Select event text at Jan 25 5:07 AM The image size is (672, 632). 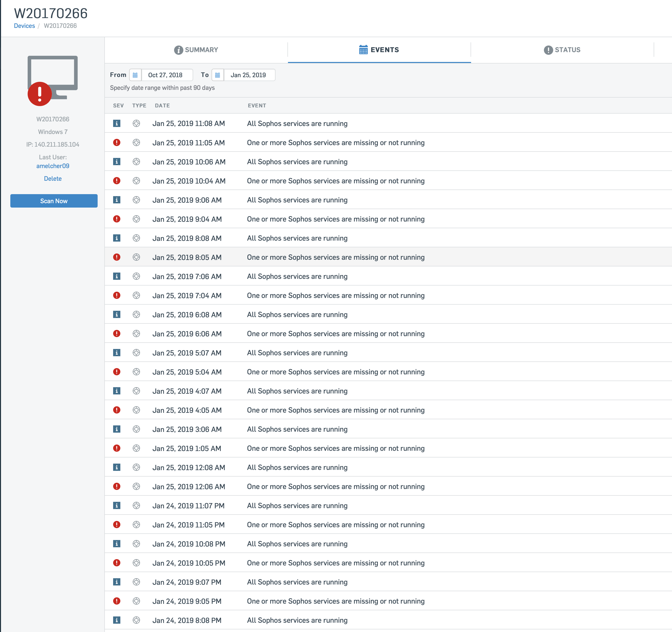coord(297,352)
